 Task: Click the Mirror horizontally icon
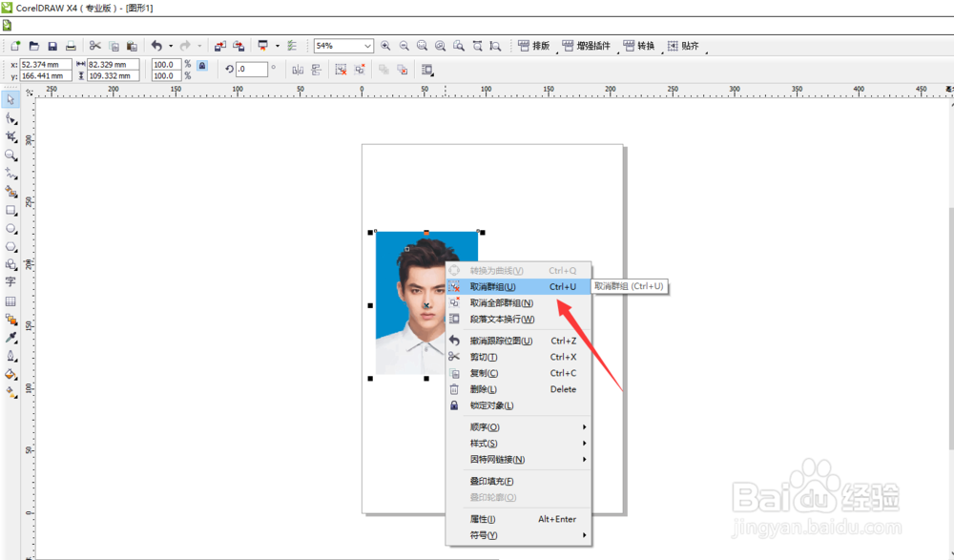(298, 70)
